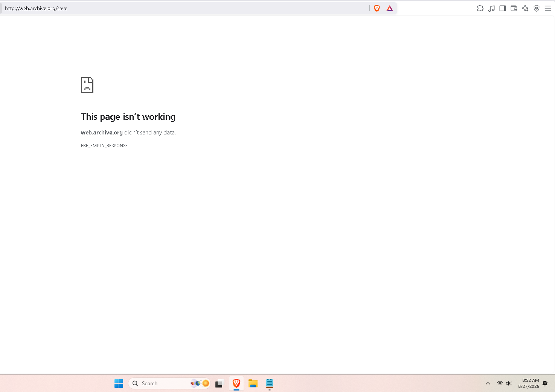
Task: Open the main hamburger menu
Action: (548, 8)
